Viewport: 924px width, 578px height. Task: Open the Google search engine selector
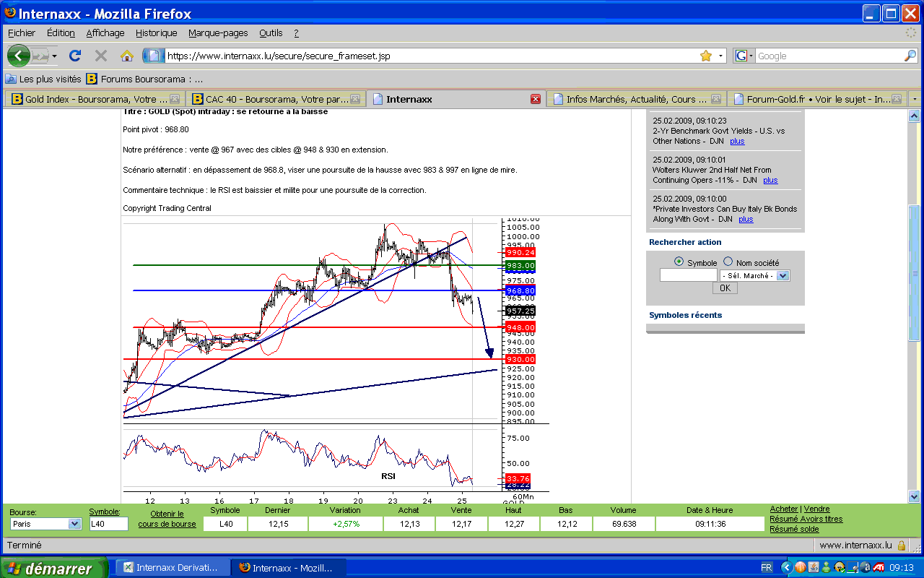coord(744,56)
